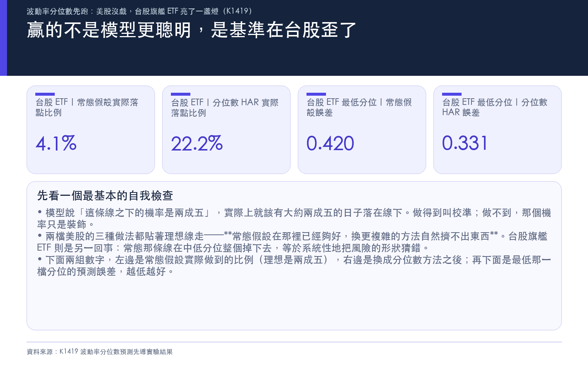Click the footer source line 資料來源：K1419

pos(100,351)
